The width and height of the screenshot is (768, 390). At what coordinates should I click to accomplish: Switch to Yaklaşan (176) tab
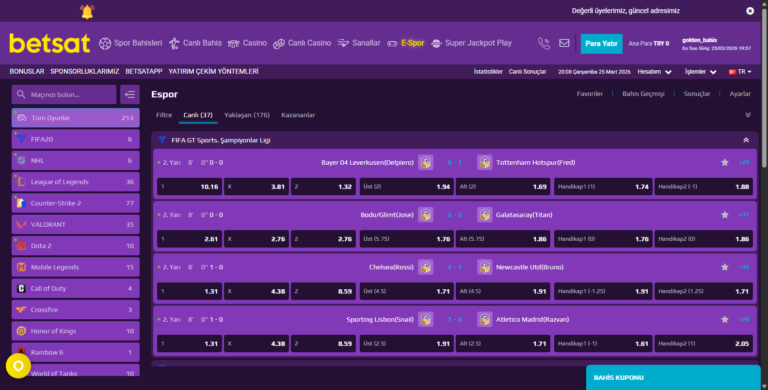(x=247, y=115)
